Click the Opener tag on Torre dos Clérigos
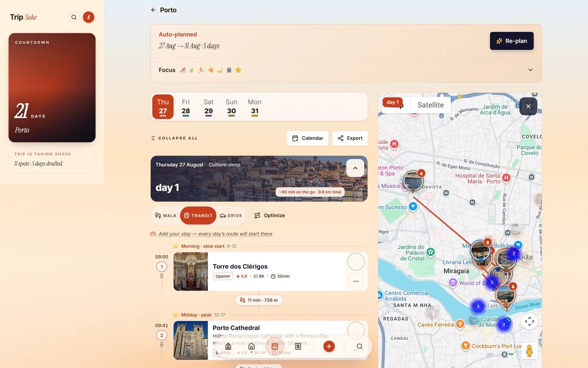 coord(223,276)
